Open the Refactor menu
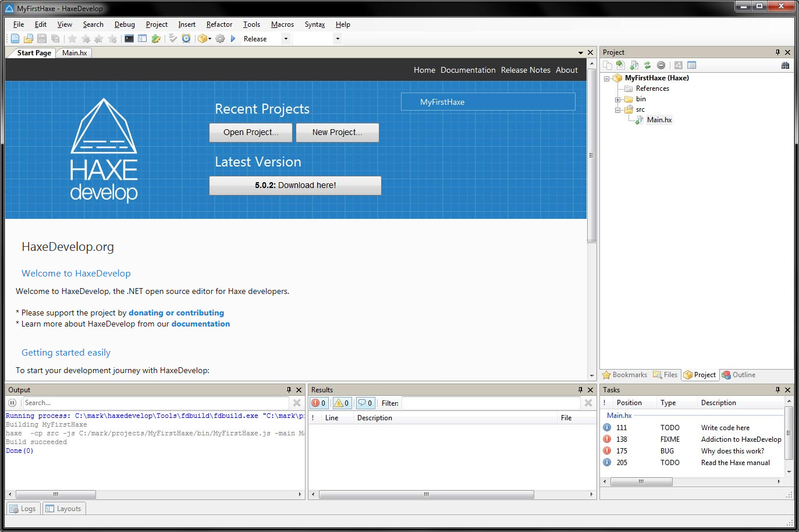Screen dimensions: 799x532 219,24
